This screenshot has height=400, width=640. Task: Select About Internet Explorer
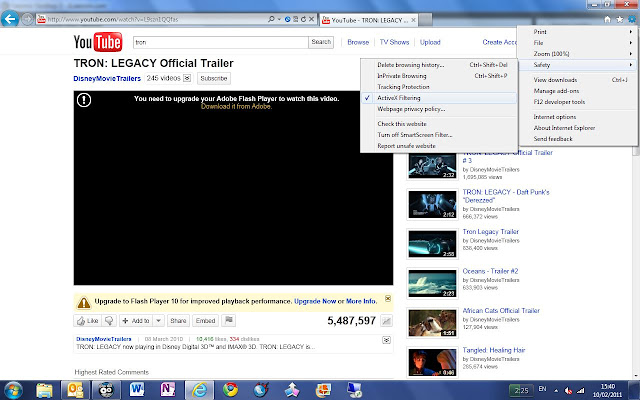click(x=578, y=128)
